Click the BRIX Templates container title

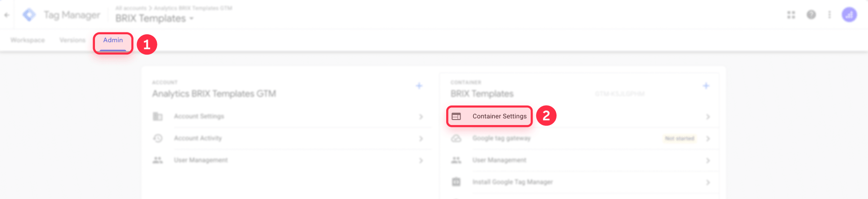coord(482,94)
